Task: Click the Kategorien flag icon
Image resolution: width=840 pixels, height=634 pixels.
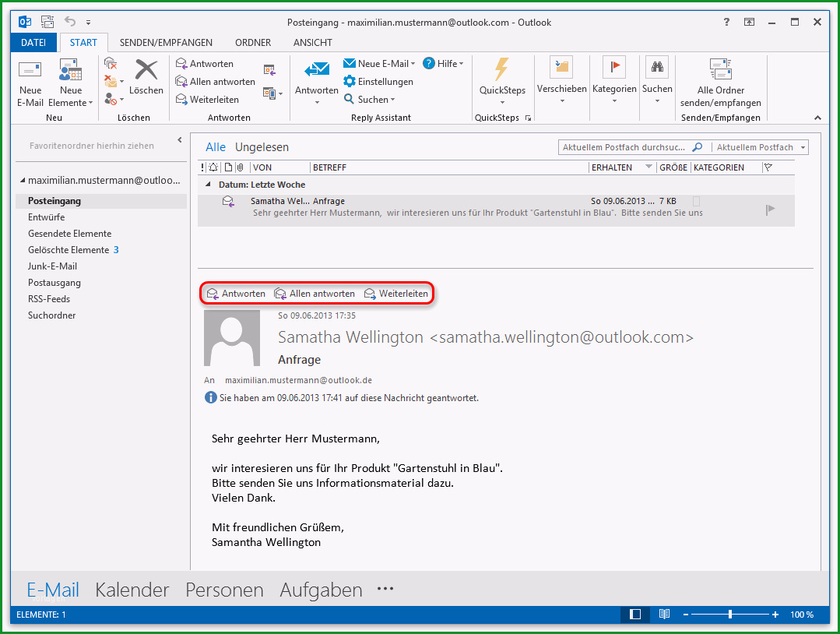Action: 614,67
